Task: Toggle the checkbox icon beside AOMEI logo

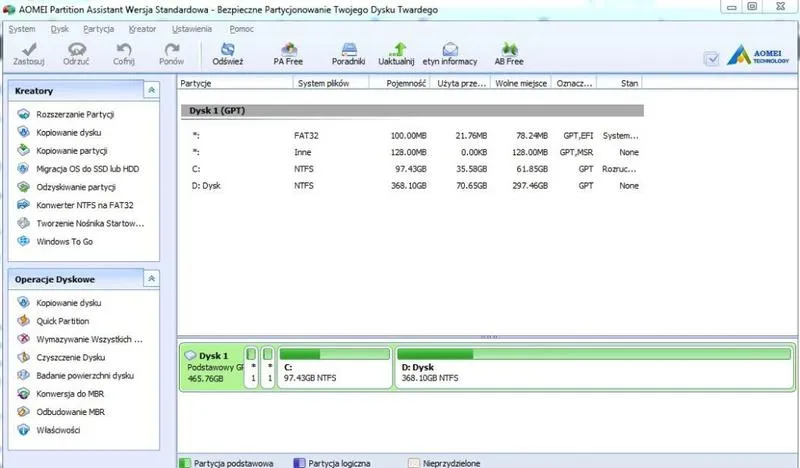Action: pyautogui.click(x=711, y=59)
